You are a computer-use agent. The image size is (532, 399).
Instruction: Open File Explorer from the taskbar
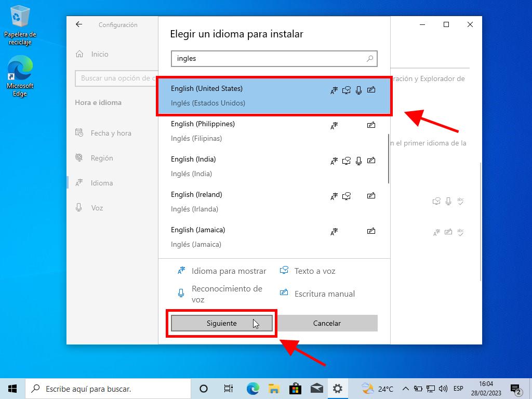tap(274, 389)
